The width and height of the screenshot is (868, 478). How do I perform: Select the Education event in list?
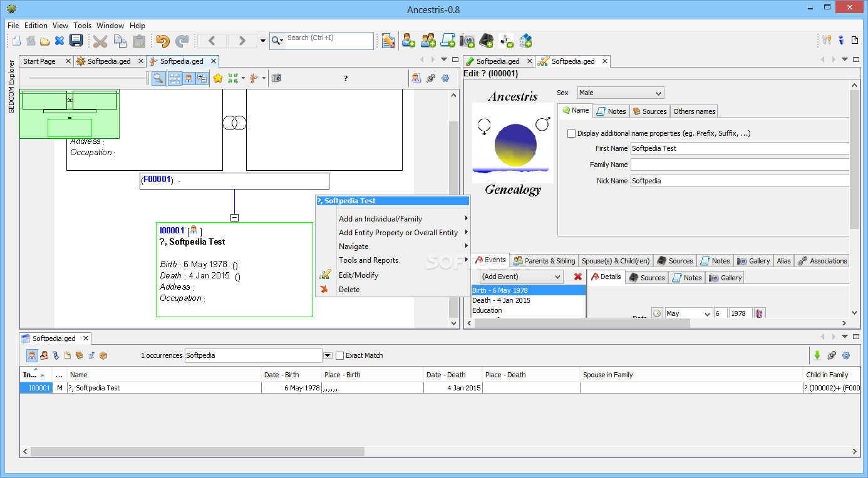coord(529,310)
